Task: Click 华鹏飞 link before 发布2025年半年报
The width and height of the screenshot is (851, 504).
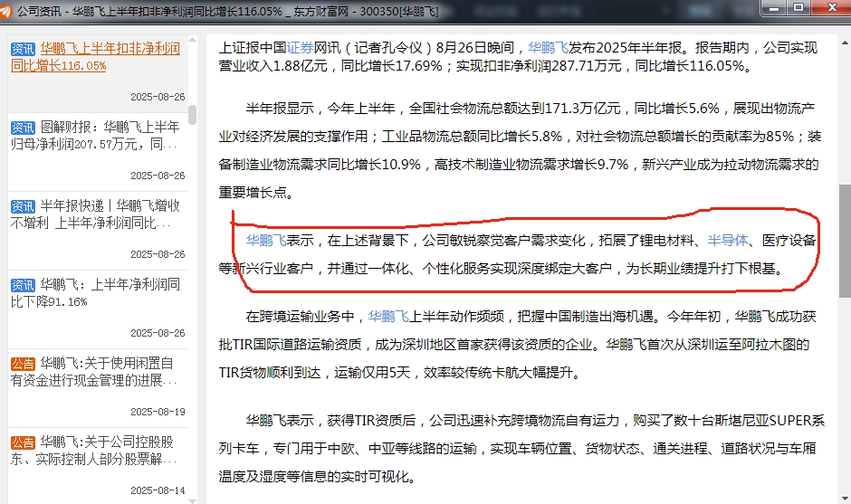Action: tap(548, 48)
